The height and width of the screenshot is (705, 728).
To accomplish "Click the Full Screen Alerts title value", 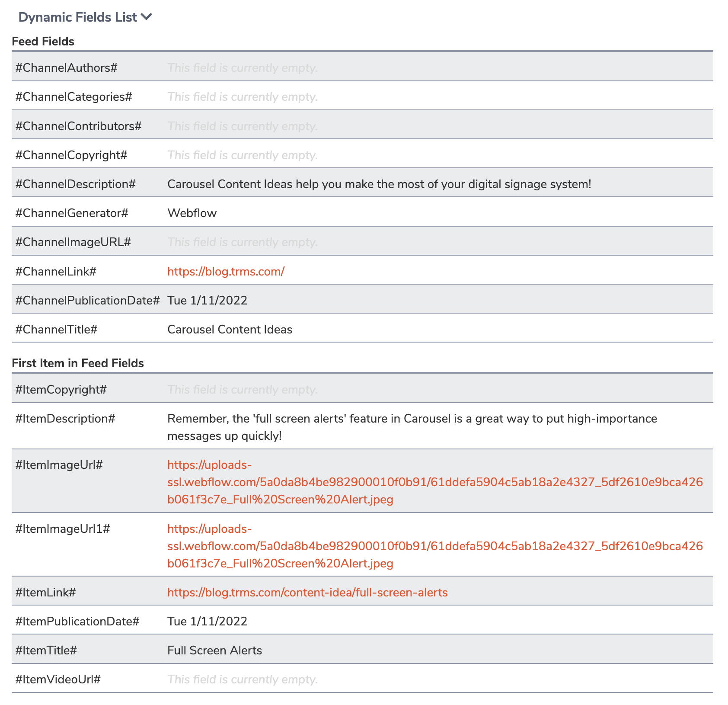I will [x=214, y=651].
